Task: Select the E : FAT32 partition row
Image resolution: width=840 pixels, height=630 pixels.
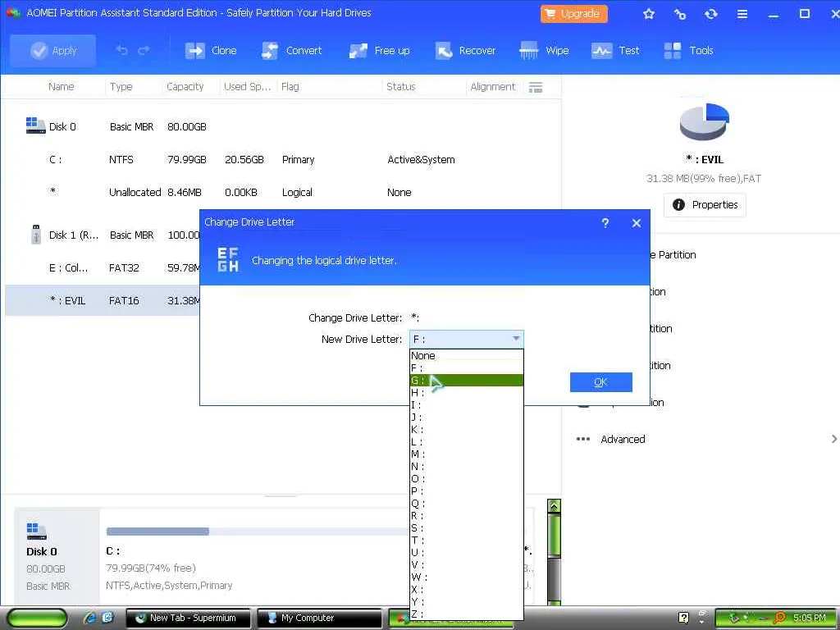Action: (102, 268)
